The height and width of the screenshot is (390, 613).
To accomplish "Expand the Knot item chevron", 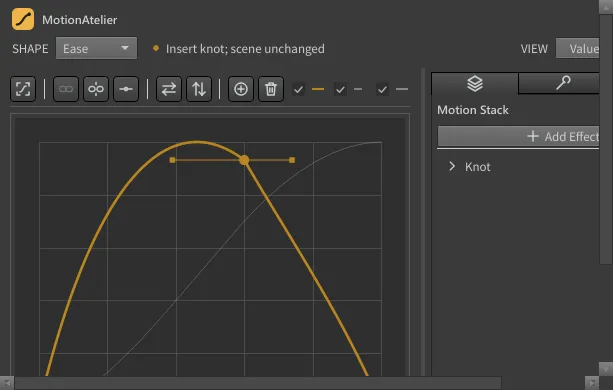I will click(x=452, y=166).
